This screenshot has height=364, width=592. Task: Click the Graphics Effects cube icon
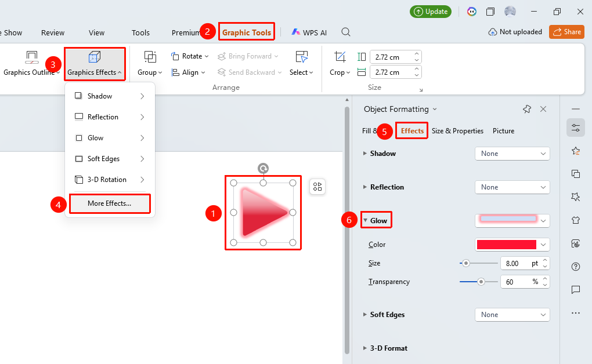coord(95,57)
